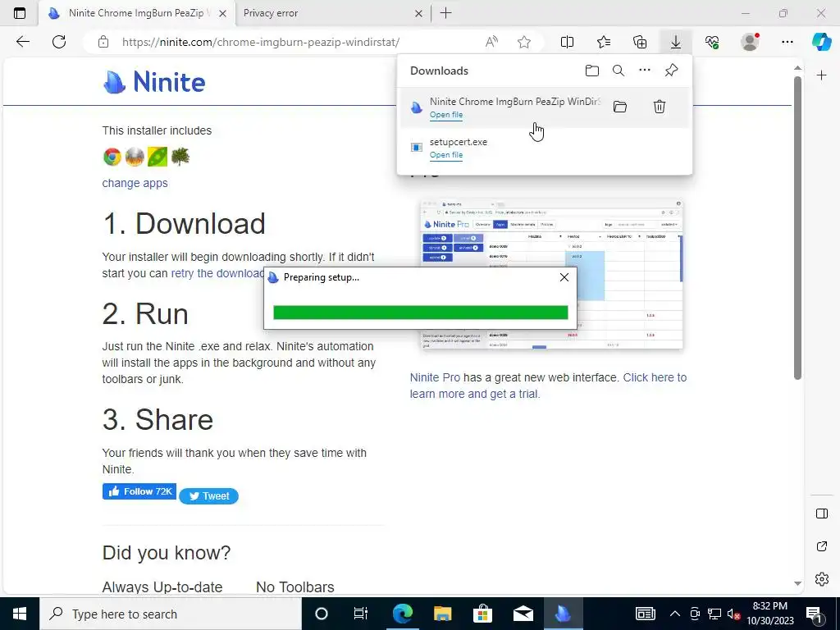Open Task View on taskbar
Viewport: 840px width, 630px height.
pyautogui.click(x=361, y=614)
